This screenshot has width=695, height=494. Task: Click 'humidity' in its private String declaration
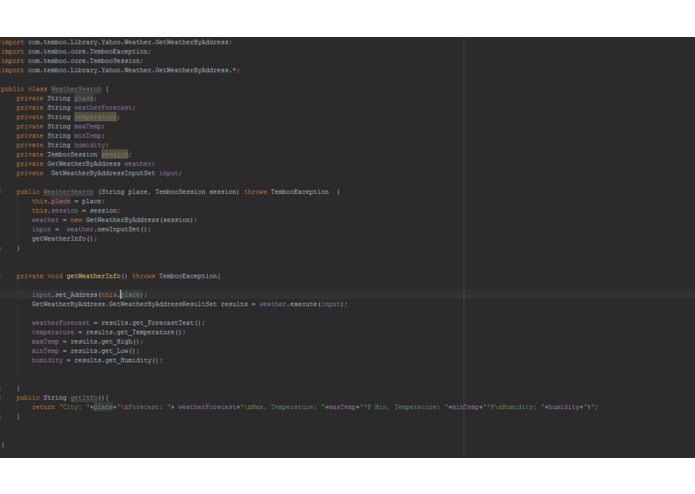(x=90, y=145)
